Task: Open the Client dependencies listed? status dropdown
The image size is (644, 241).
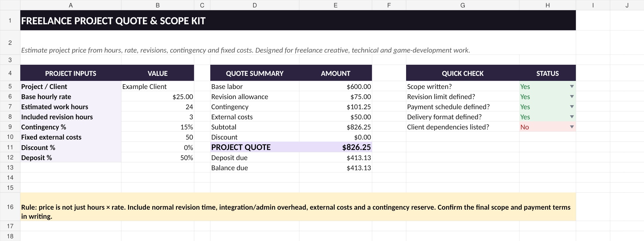Action: coord(572,127)
